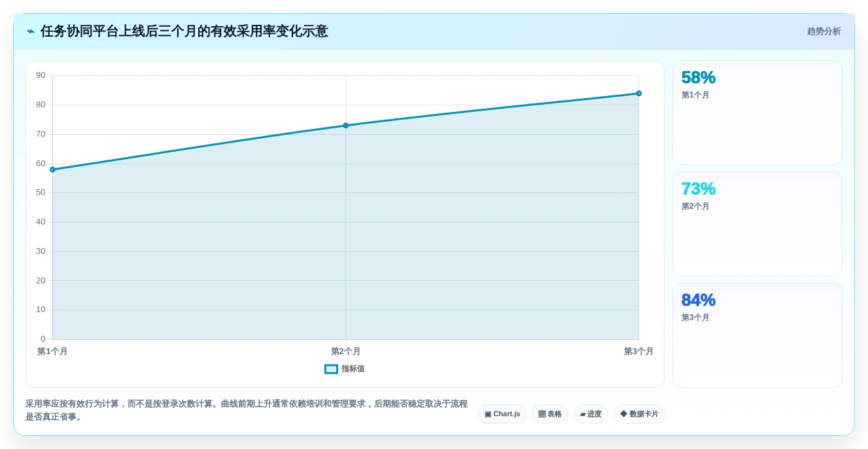Image resolution: width=868 pixels, height=449 pixels.
Task: Click the 趋势分析 label in header
Action: pyautogui.click(x=824, y=31)
